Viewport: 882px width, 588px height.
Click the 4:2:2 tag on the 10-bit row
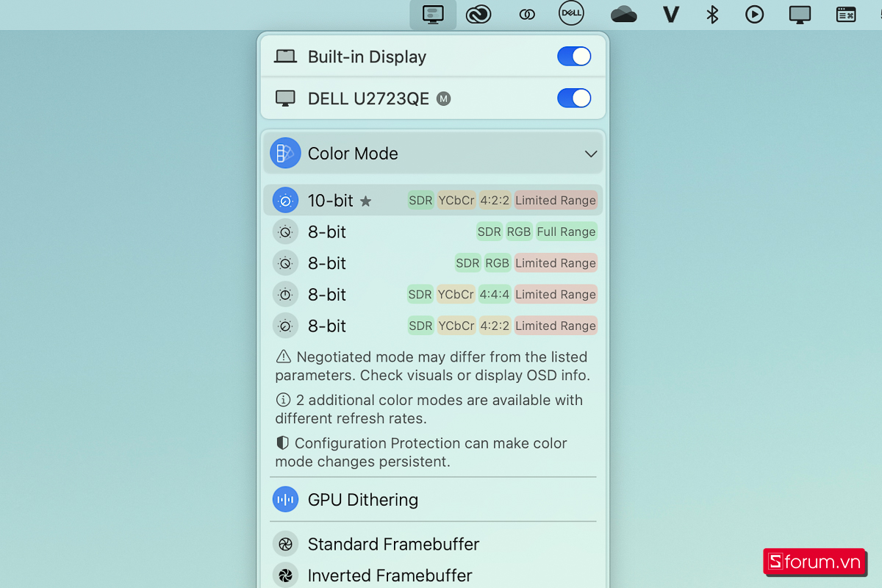coord(495,200)
